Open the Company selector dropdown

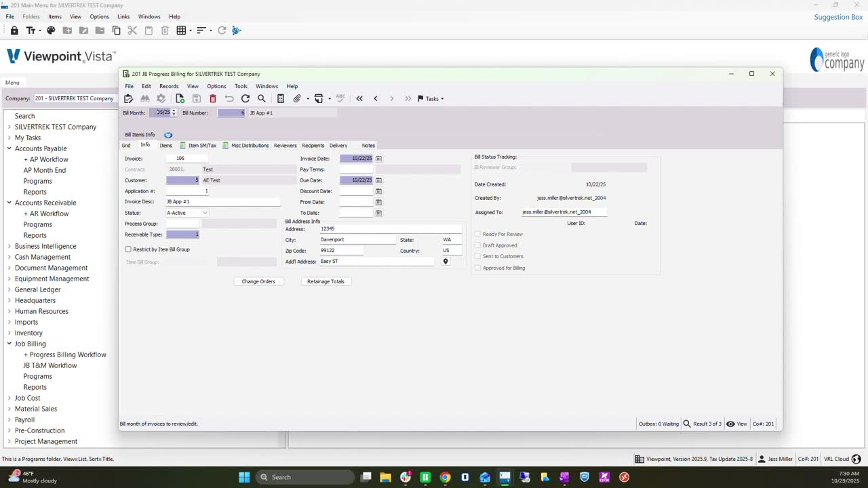point(75,98)
